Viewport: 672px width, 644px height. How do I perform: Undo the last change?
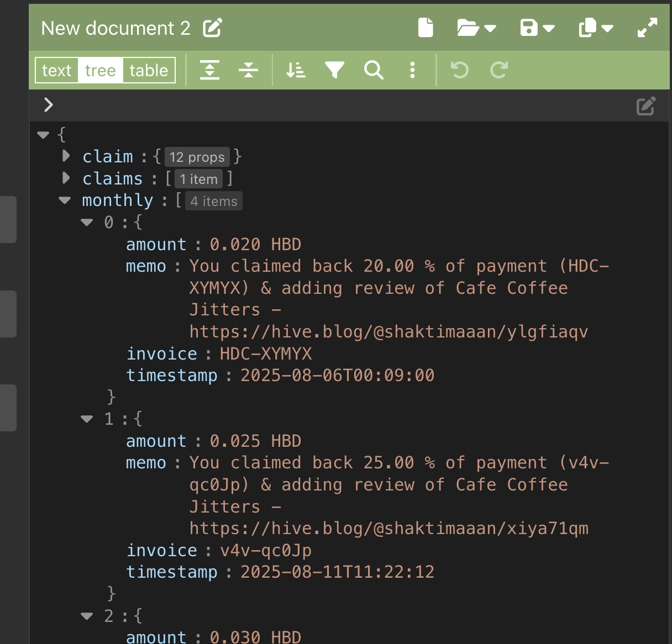pyautogui.click(x=460, y=70)
